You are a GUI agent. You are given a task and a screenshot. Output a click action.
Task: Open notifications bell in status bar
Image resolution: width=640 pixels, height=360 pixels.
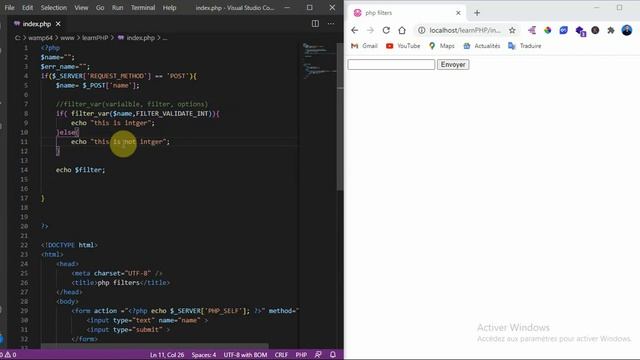coord(333,355)
